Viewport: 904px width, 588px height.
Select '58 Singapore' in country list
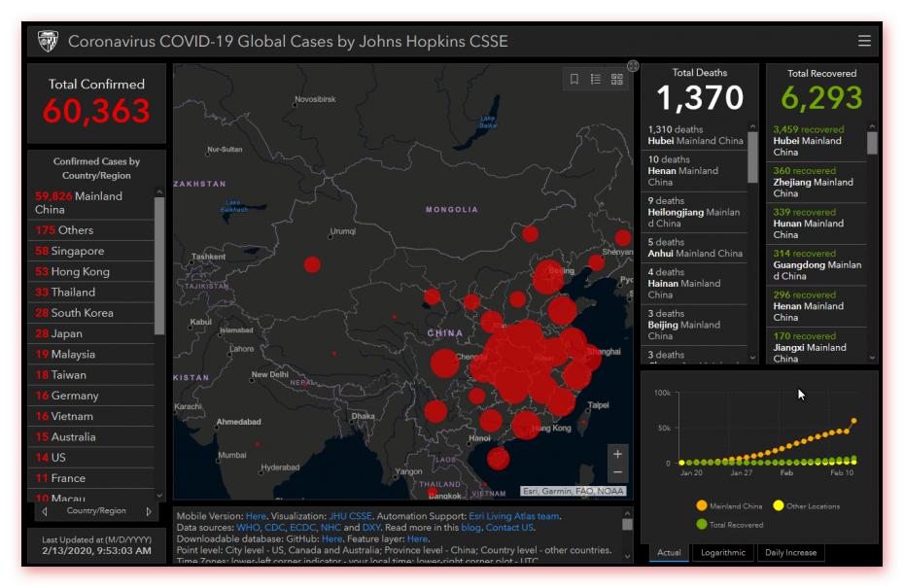tap(91, 251)
